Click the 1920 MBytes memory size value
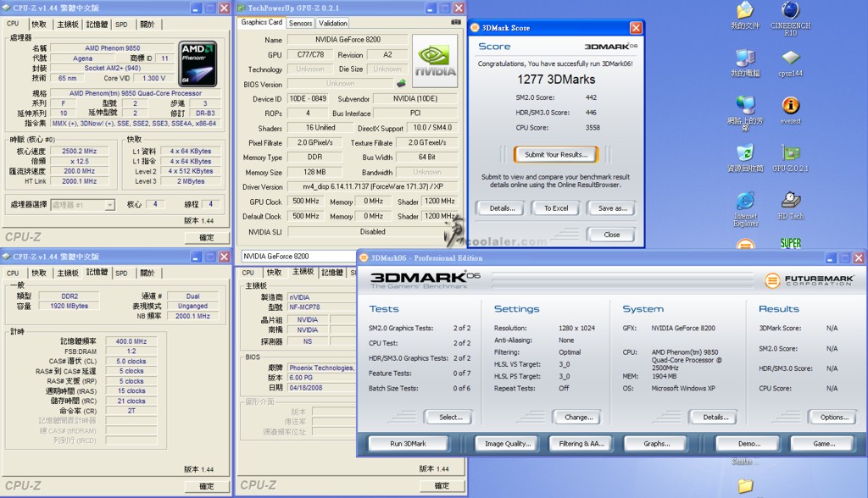The image size is (868, 498). [x=70, y=306]
